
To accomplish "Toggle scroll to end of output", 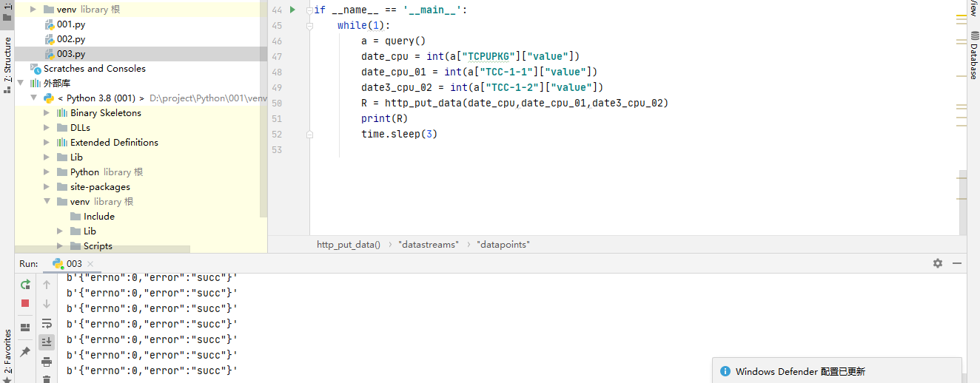I will [47, 342].
